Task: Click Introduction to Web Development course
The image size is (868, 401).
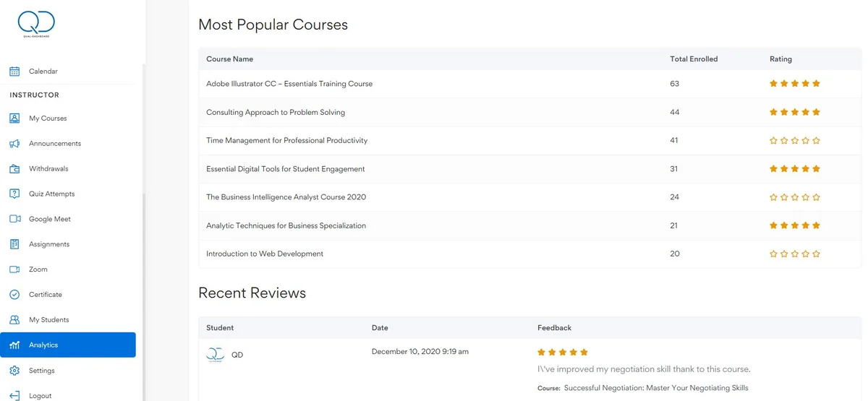Action: coord(265,254)
